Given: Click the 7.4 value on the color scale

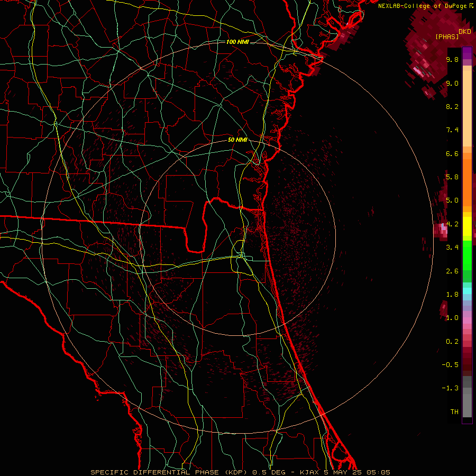Looking at the screenshot, I should click(x=452, y=130).
